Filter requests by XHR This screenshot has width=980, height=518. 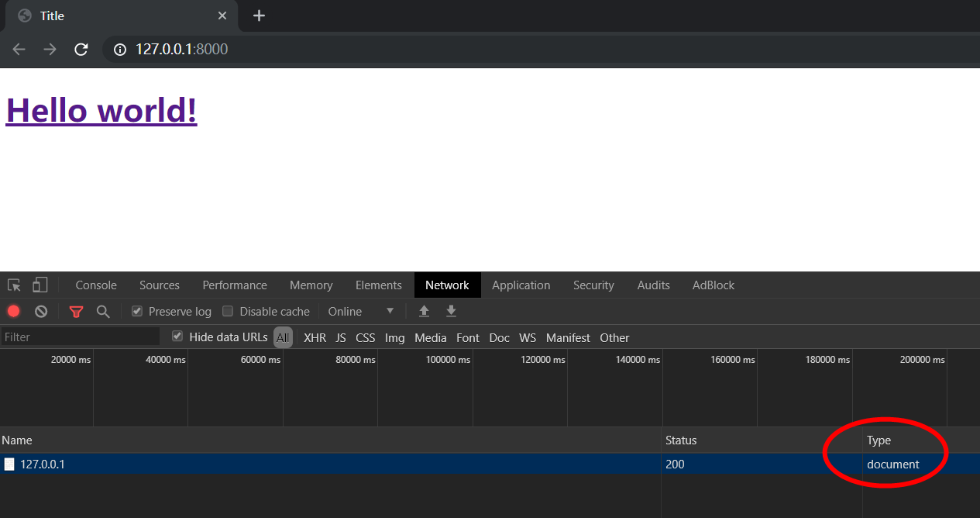[x=315, y=338]
